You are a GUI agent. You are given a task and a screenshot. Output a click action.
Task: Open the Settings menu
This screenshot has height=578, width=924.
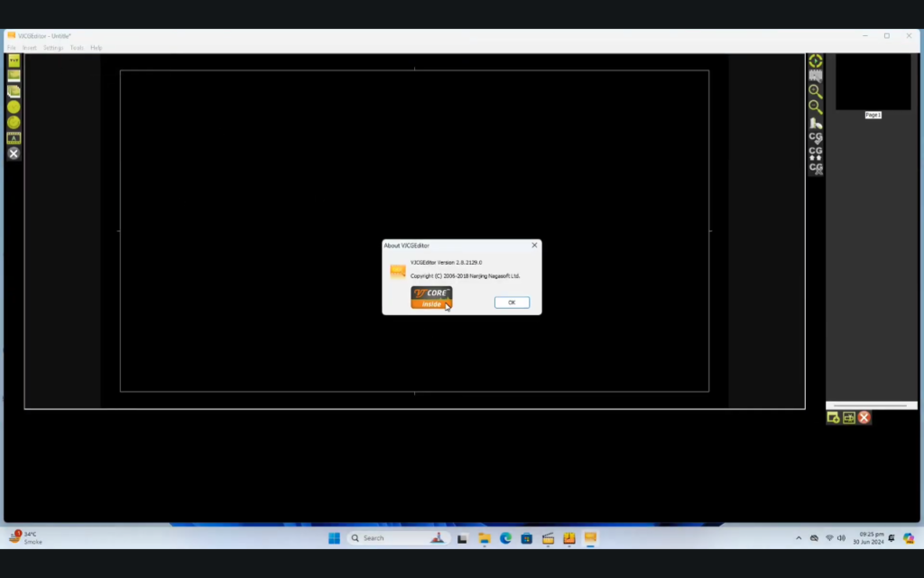click(x=53, y=48)
